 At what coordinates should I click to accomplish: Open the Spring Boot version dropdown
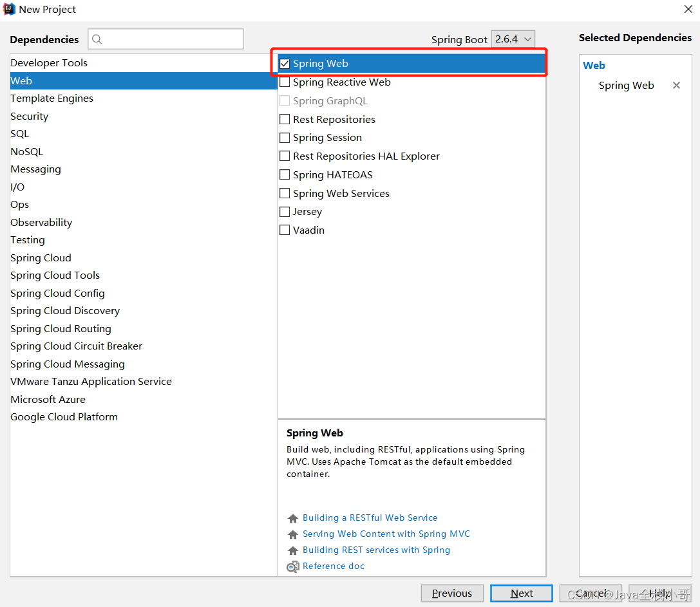513,39
